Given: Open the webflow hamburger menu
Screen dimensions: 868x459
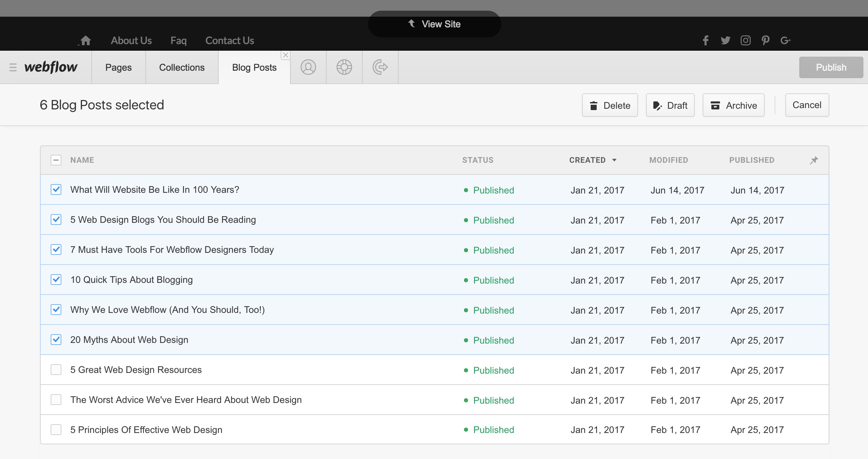Looking at the screenshot, I should click(x=13, y=67).
